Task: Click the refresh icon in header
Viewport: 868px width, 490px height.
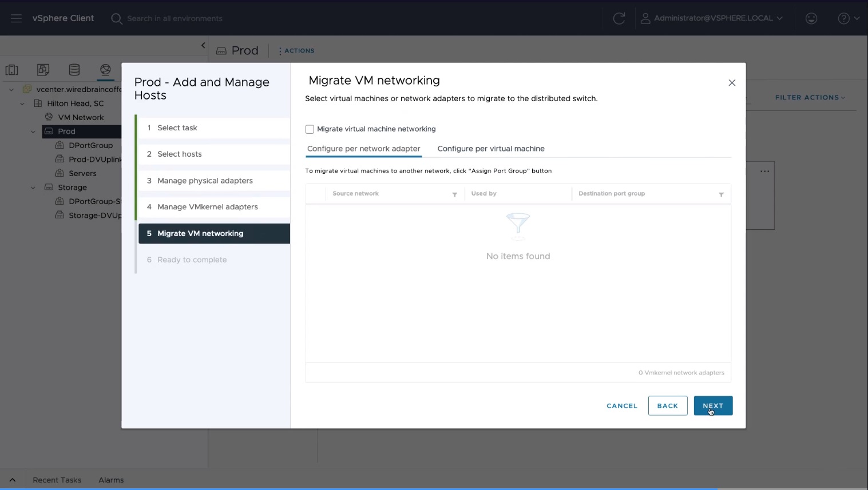Action: pos(619,18)
